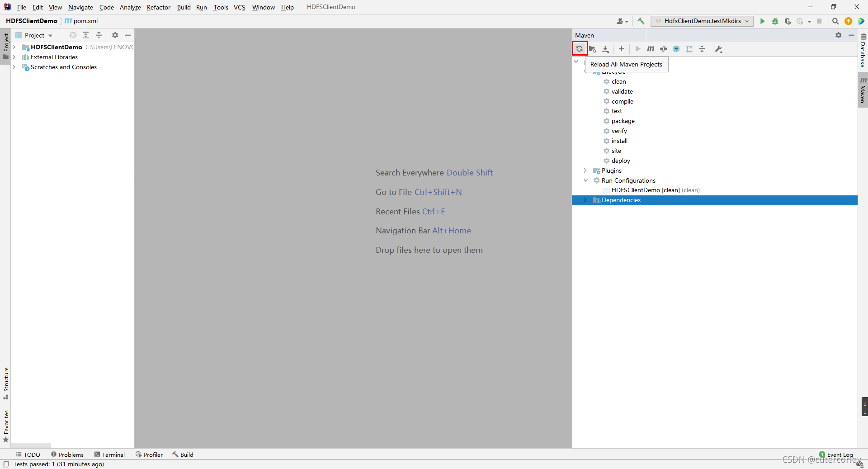Open the VCS menu

(x=240, y=7)
